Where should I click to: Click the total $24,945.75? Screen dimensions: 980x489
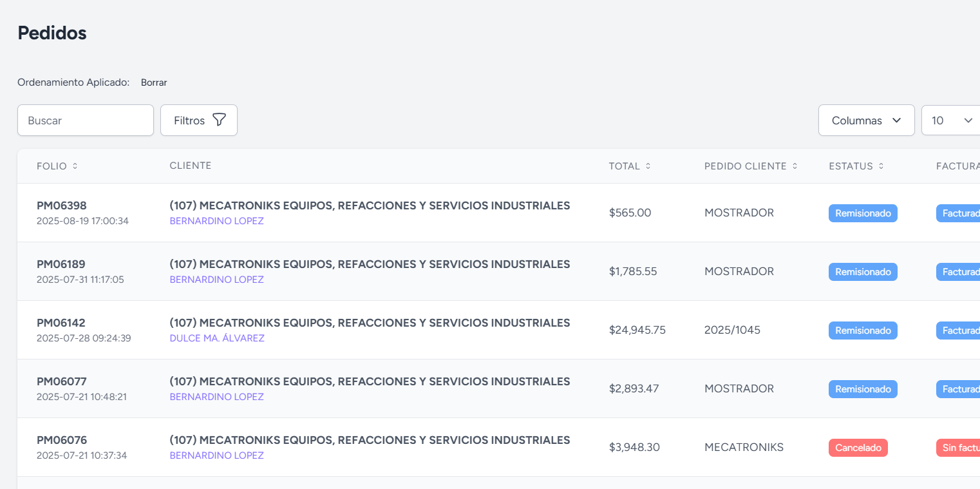637,330
